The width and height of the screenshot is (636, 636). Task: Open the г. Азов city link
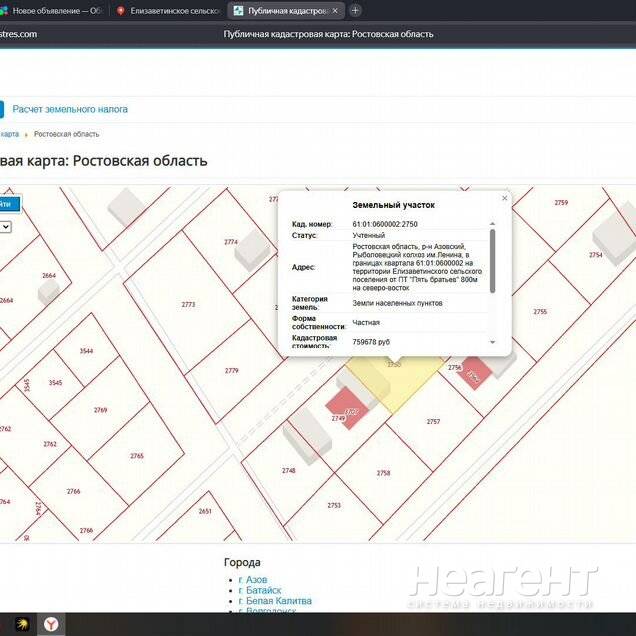[253, 580]
